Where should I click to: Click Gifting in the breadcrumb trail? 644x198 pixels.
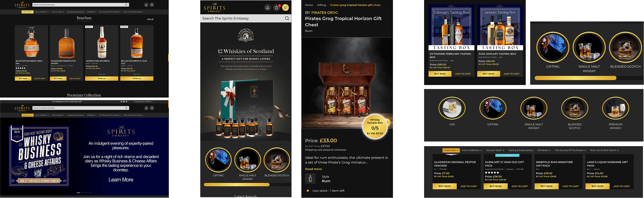pyautogui.click(x=321, y=5)
